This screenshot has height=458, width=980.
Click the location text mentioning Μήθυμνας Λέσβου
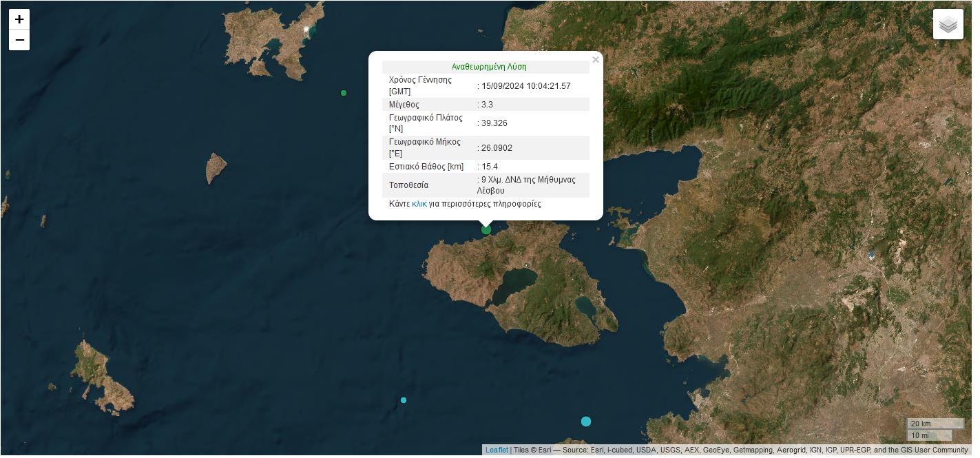click(x=527, y=185)
